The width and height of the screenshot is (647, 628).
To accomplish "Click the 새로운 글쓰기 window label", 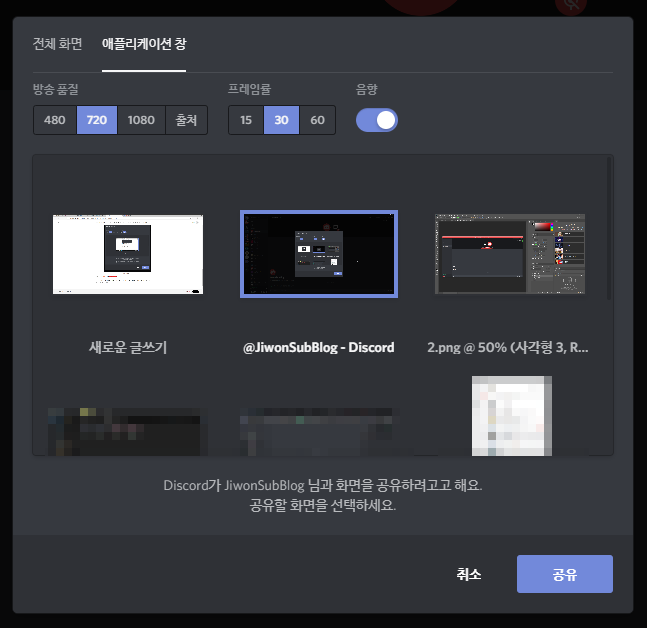I will [128, 347].
